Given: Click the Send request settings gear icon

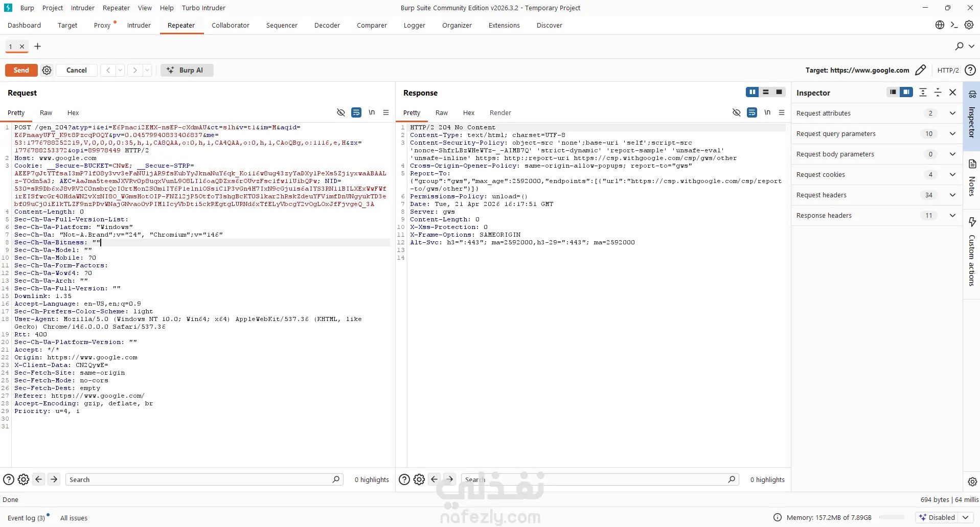Looking at the screenshot, I should point(47,70).
